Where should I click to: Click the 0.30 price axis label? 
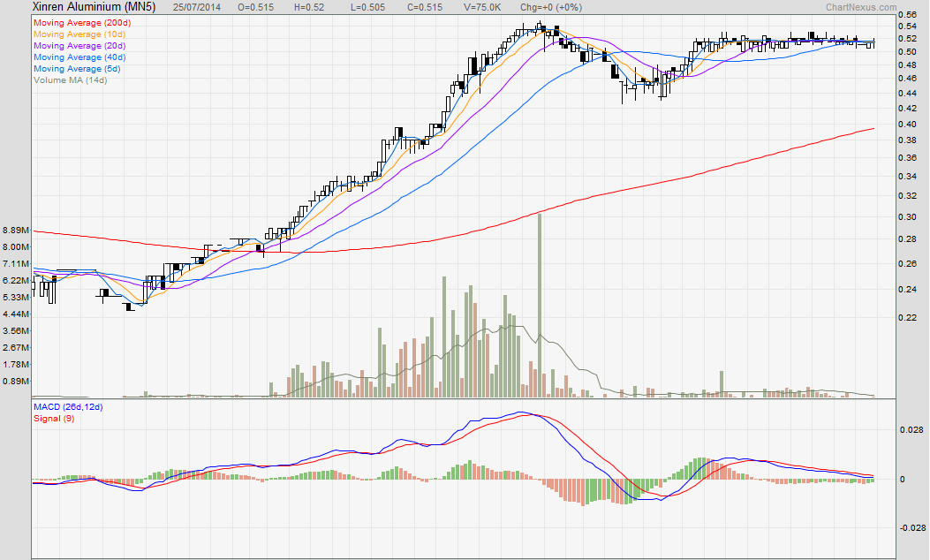pos(907,217)
